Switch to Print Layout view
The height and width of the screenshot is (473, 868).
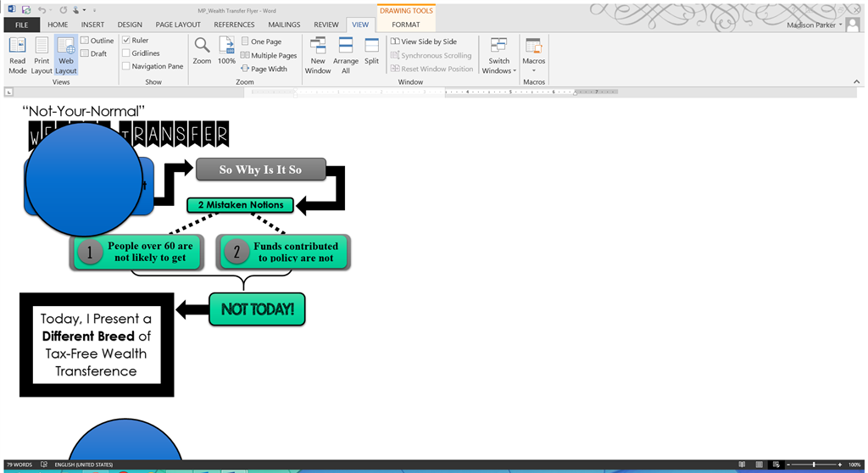[x=42, y=55]
